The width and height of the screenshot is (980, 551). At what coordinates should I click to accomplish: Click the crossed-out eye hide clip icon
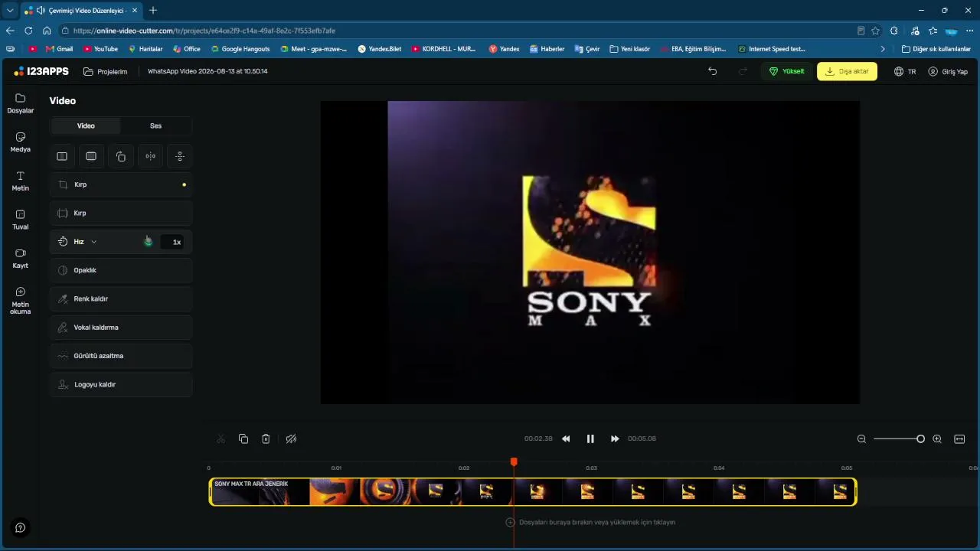pos(291,439)
